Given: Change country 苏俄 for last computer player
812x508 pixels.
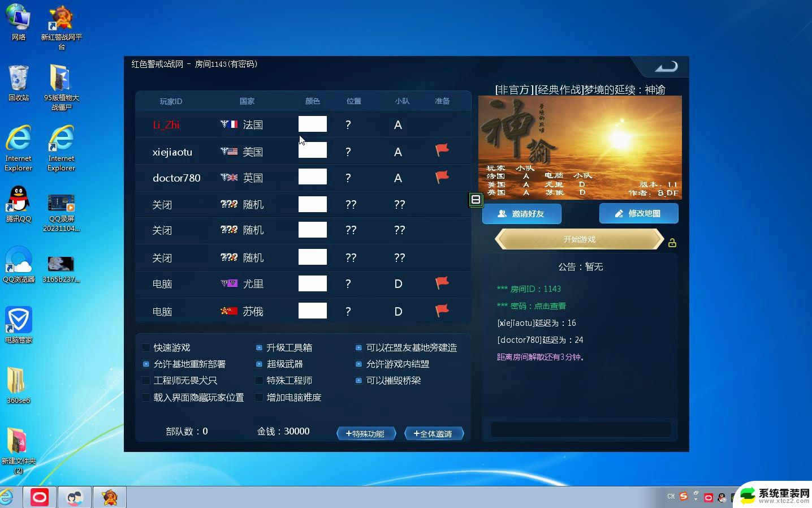Looking at the screenshot, I should (242, 311).
